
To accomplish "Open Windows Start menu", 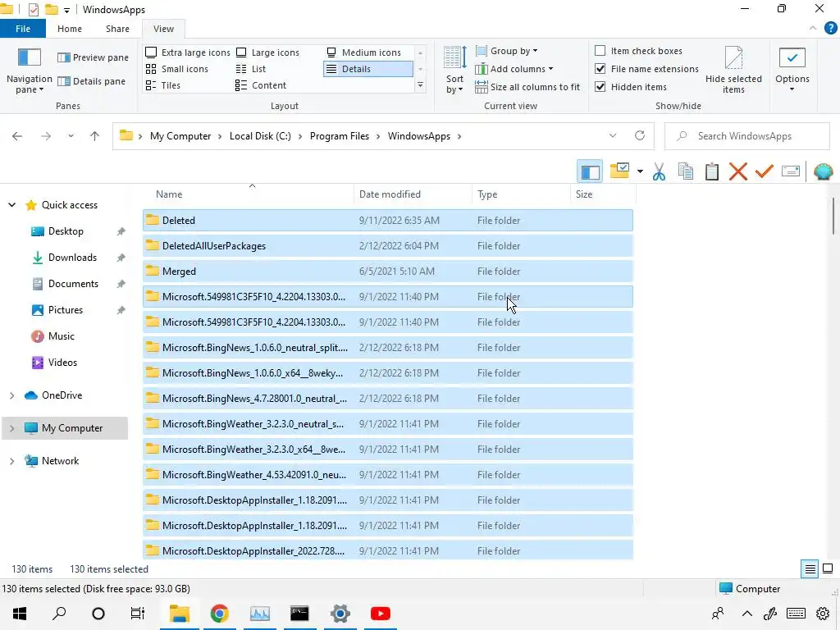I will click(x=20, y=614).
